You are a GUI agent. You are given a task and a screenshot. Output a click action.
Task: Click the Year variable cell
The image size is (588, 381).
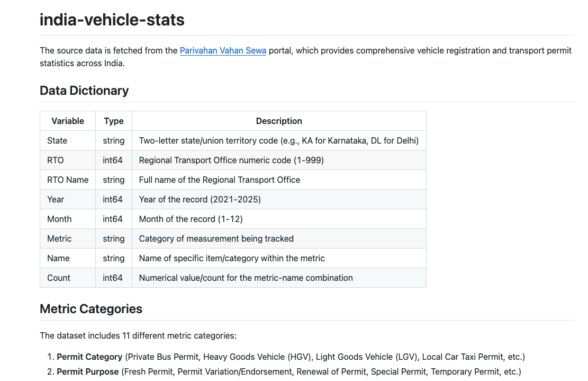(56, 199)
